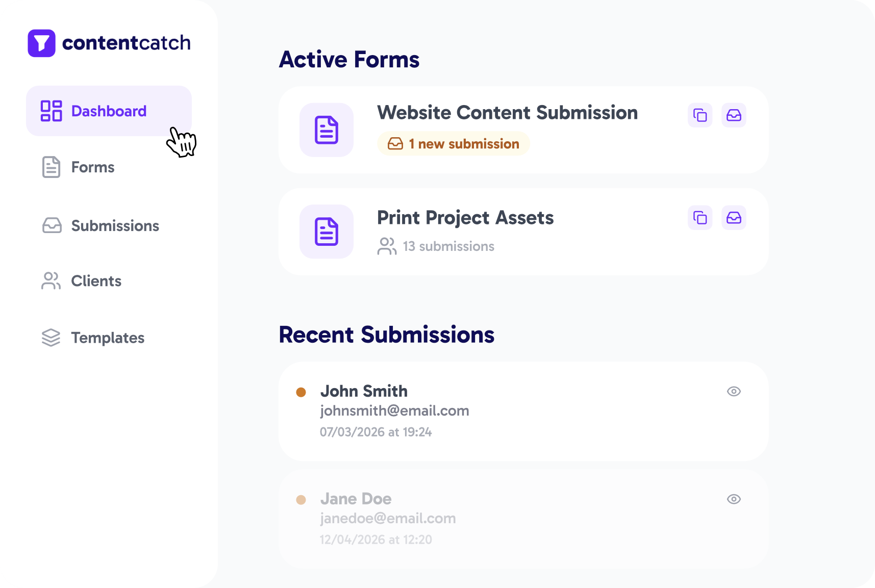Open the Submissions sidebar section
The width and height of the screenshot is (875, 588).
115,226
